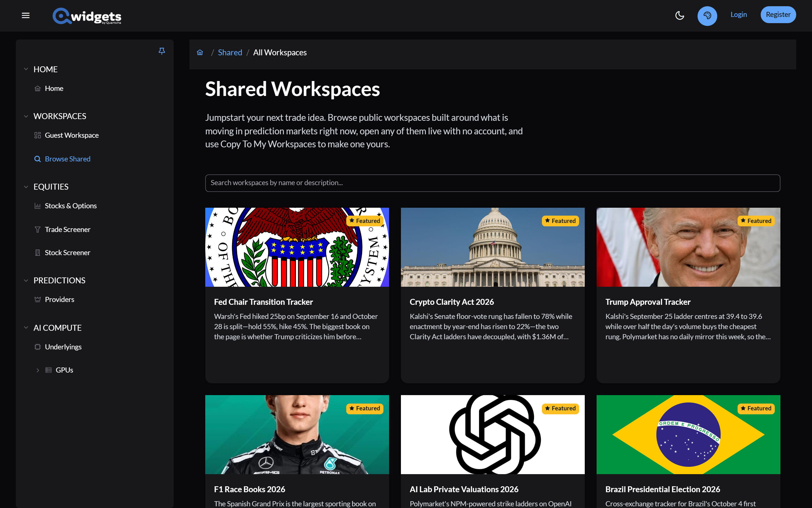Open GPUs tree item label
The width and height of the screenshot is (812, 508).
click(x=64, y=370)
